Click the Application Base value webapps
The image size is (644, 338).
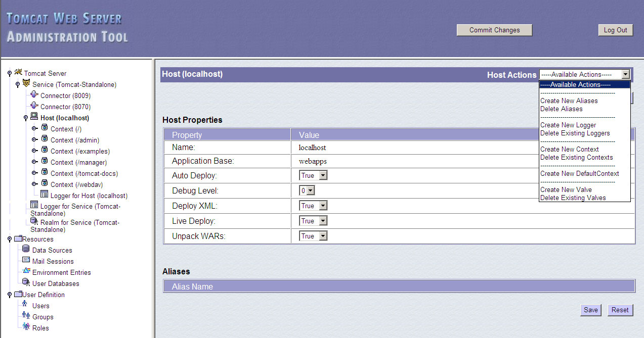pos(313,161)
